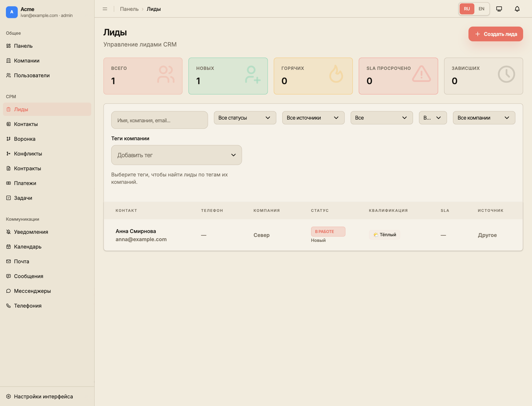Click the Телефония phone icon
This screenshot has width=532, height=406.
tap(8, 306)
